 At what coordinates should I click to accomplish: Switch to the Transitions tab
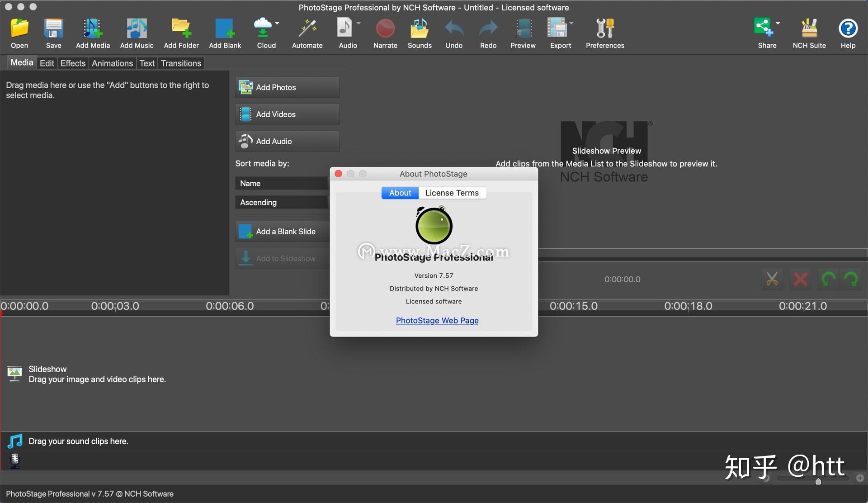coord(181,63)
